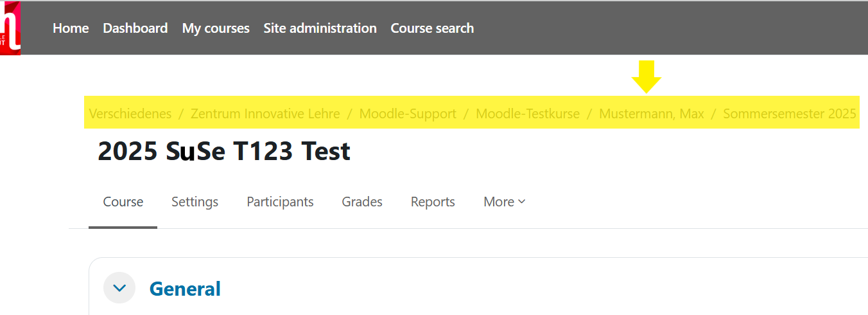The width and height of the screenshot is (868, 315).
Task: Go to Moodle-Support category breadcrumb
Action: (408, 114)
